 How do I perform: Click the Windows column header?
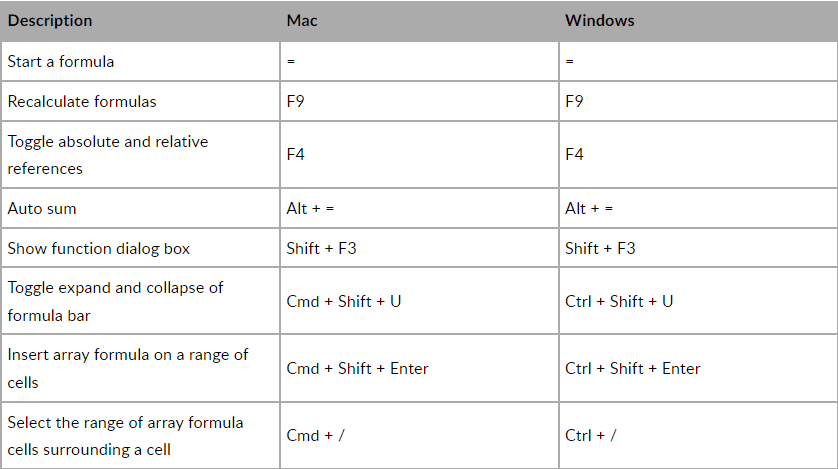tap(599, 20)
